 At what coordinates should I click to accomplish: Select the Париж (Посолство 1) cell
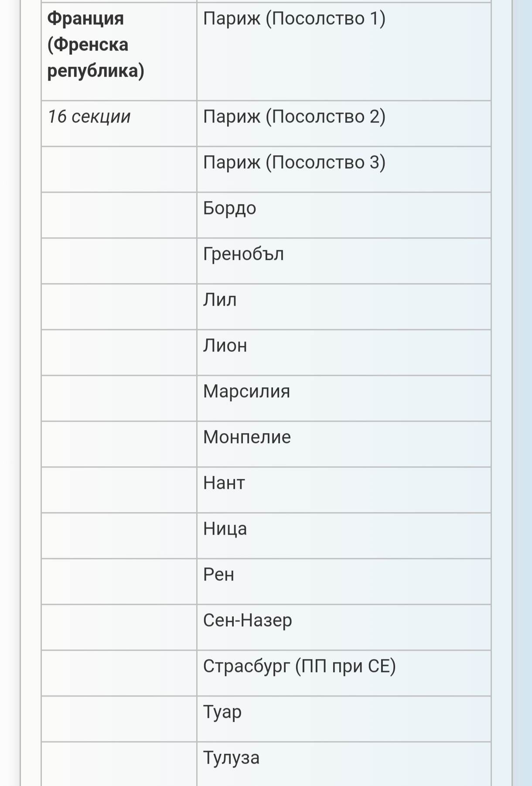[x=344, y=51]
